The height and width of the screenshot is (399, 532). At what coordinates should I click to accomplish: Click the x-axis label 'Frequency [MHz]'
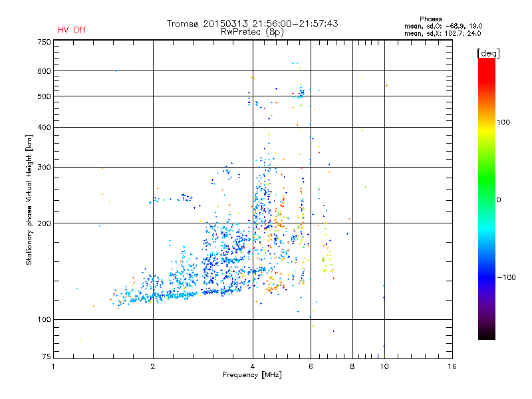click(252, 375)
